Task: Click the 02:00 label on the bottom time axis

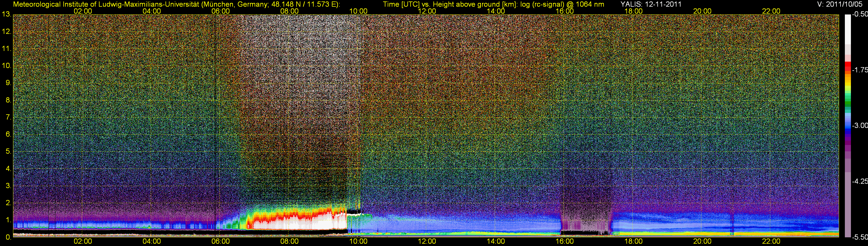Action: pos(82,241)
